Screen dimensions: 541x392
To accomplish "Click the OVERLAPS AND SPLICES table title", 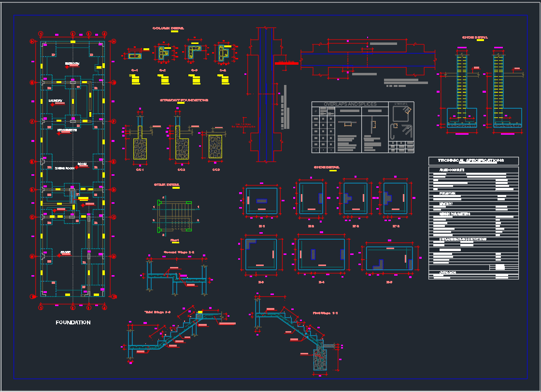I will 350,104.
